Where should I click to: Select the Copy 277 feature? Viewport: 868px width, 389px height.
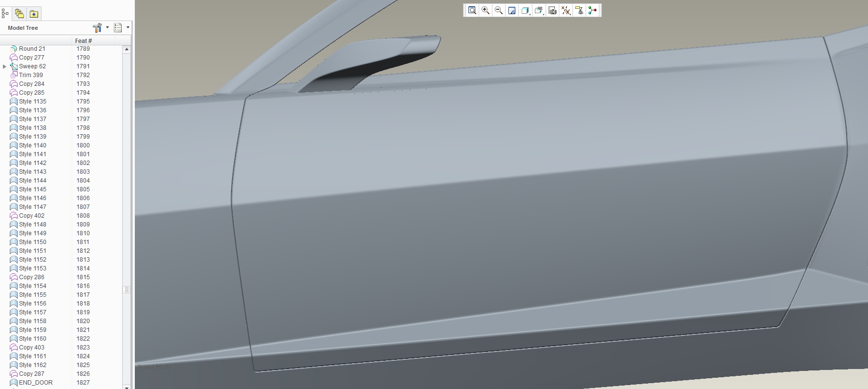[31, 58]
